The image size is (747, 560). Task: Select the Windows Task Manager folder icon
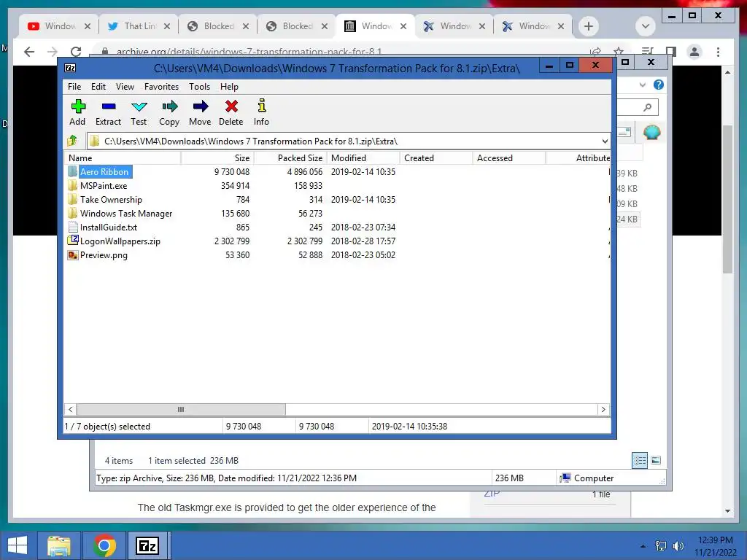coord(72,214)
